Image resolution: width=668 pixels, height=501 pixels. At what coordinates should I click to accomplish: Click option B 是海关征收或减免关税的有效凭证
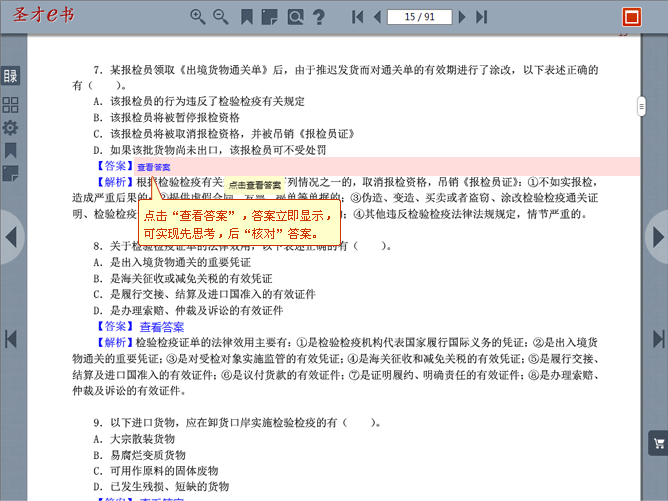coord(182,278)
